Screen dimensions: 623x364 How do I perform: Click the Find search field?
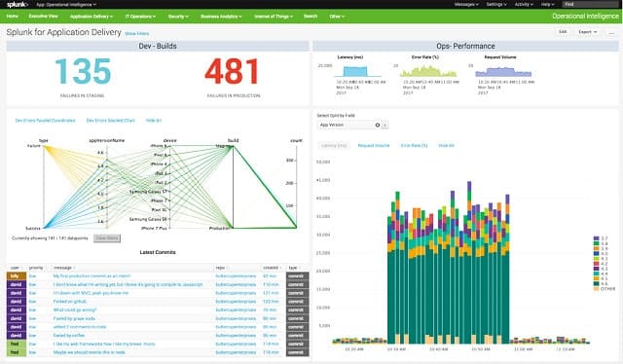(592, 4)
